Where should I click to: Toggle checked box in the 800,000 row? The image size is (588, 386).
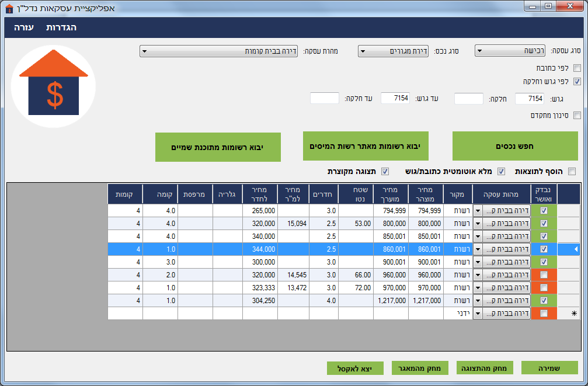point(544,223)
